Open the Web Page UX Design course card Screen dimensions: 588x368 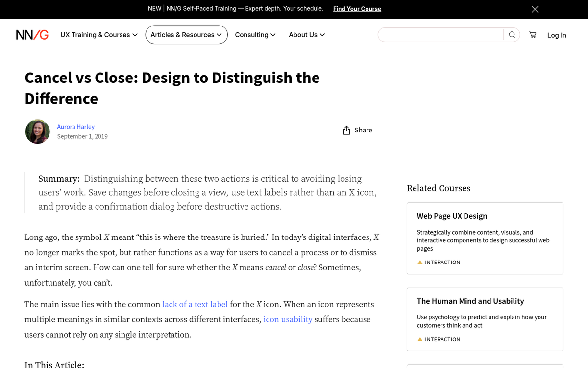(x=452, y=216)
